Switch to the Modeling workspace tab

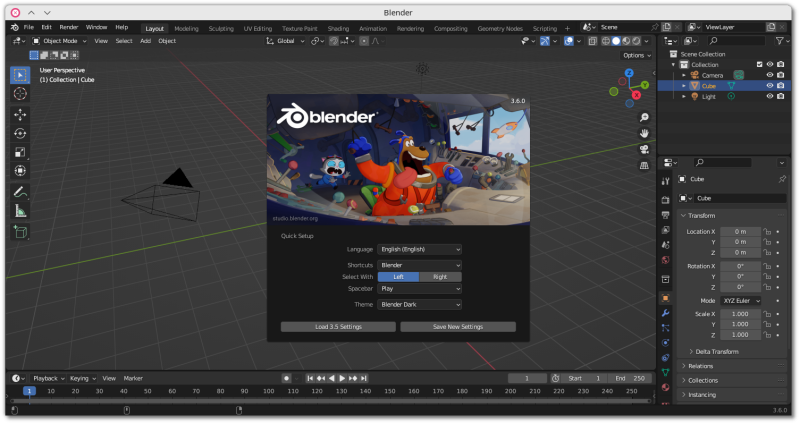[186, 29]
